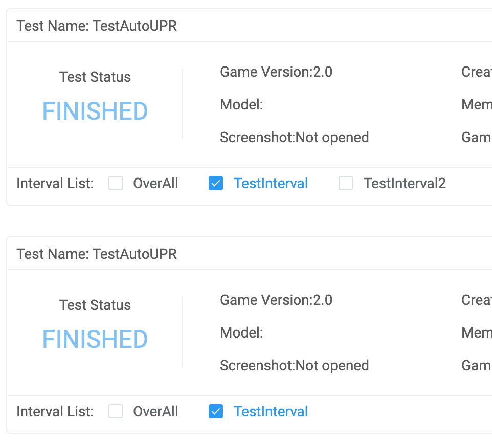
Task: Click the TestInterval2 label text
Action: (x=404, y=184)
